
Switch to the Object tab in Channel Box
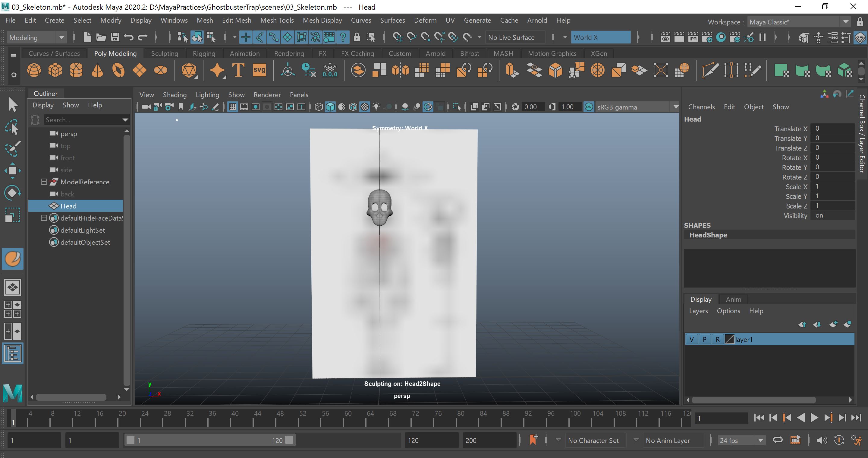pos(754,107)
